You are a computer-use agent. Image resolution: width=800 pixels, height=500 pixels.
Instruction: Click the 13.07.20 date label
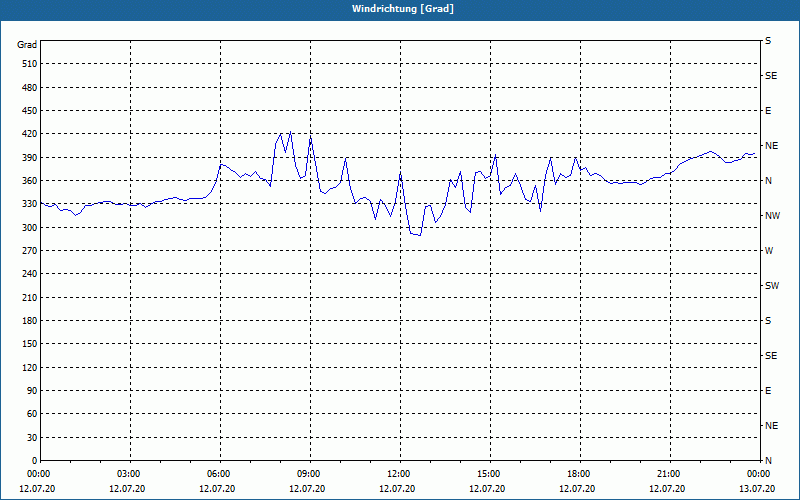pos(757,489)
